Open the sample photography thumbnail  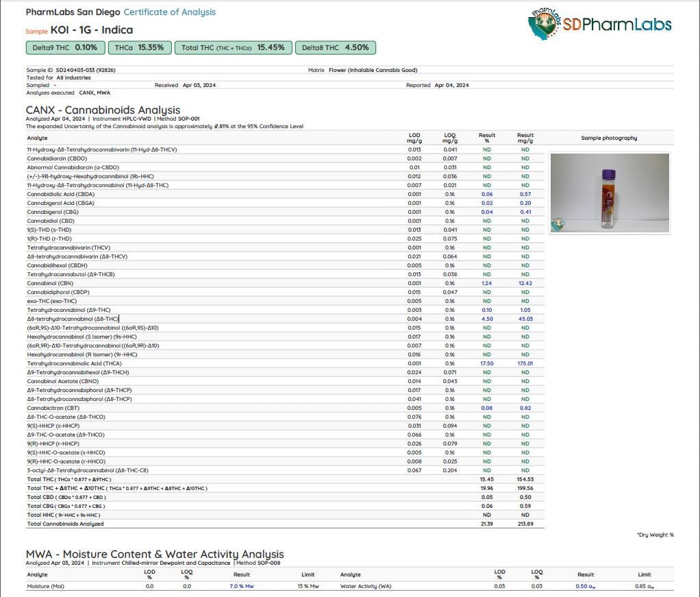point(610,193)
